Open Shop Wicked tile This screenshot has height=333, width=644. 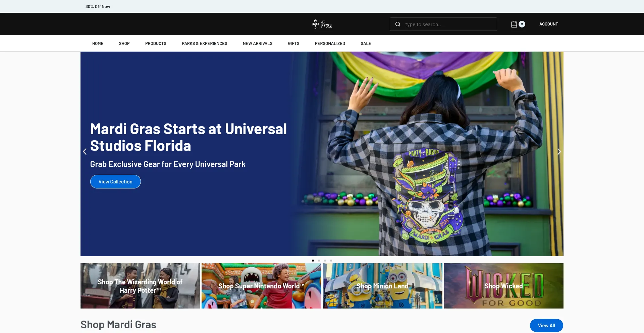(x=504, y=286)
